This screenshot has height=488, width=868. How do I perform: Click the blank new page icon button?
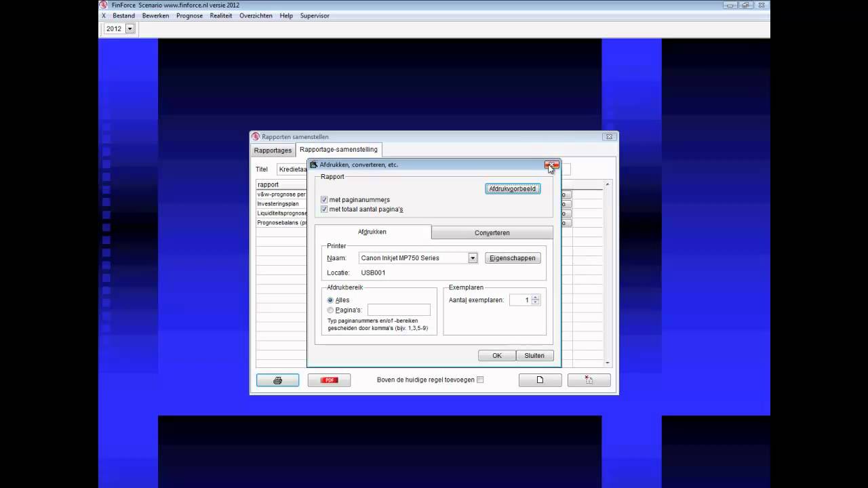(540, 380)
